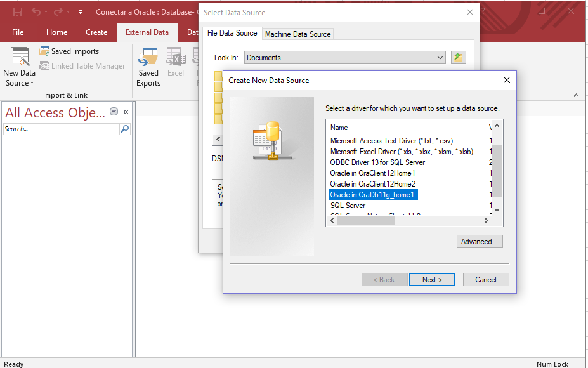Select the SQL Server driver entry

[348, 206]
